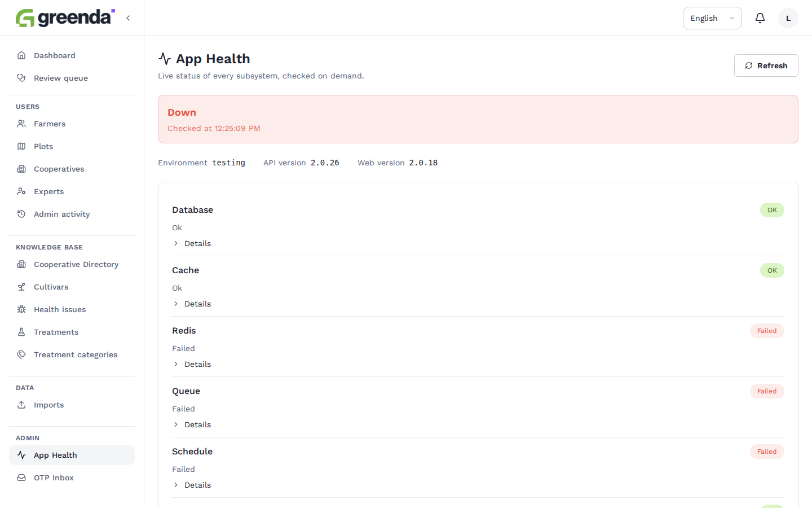
Task: Click the Cache subsystem title
Action: pyautogui.click(x=186, y=270)
